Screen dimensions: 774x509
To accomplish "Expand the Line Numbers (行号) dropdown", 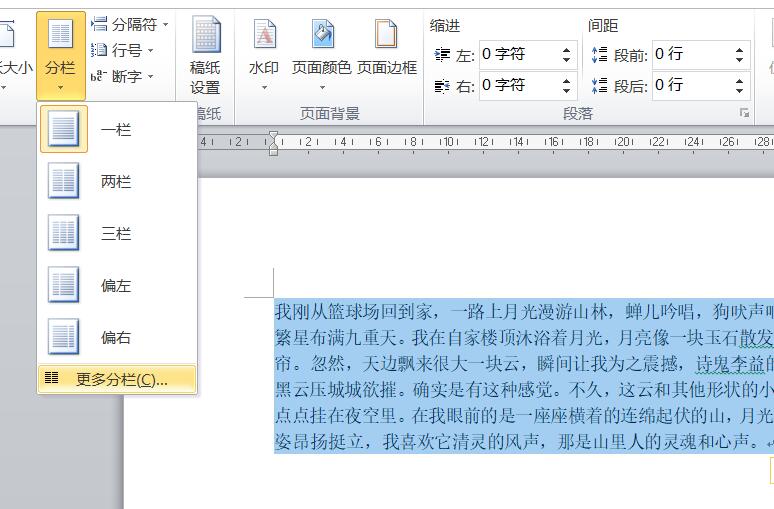I will coord(124,50).
